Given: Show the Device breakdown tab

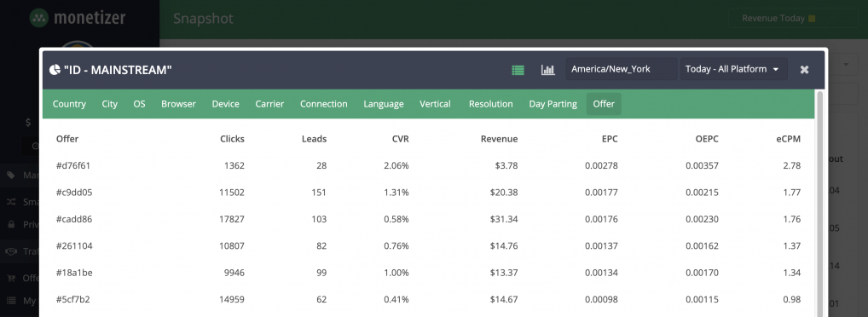Looking at the screenshot, I should point(226,104).
